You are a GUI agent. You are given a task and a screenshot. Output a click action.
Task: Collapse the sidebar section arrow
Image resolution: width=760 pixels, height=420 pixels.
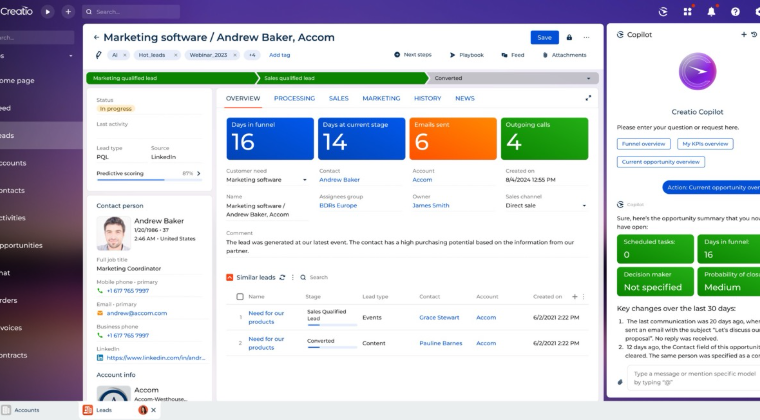(71, 56)
